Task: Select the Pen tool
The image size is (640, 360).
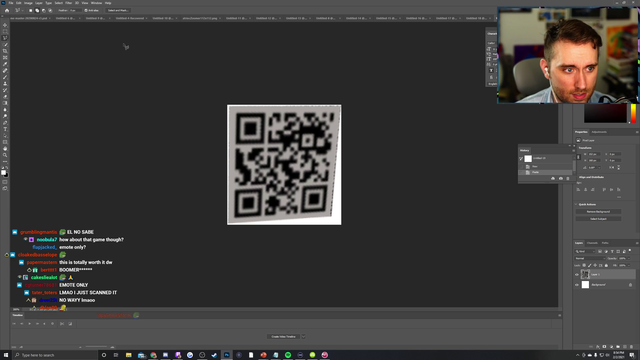Action: pos(5,123)
